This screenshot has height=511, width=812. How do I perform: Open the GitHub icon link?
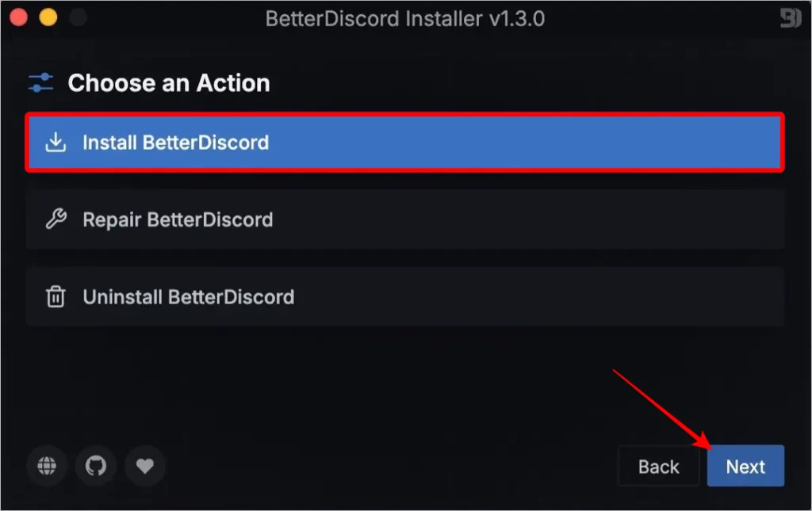[x=96, y=466]
